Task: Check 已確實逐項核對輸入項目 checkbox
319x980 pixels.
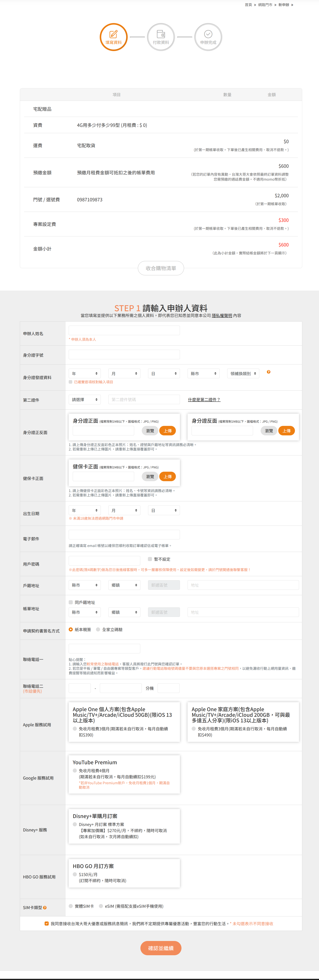Action: pos(71,382)
